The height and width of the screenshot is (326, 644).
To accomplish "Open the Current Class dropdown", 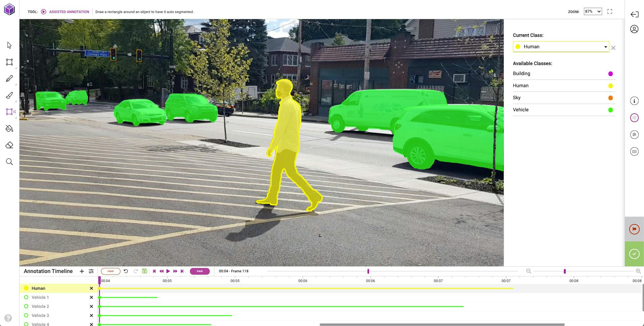I will pyautogui.click(x=605, y=47).
